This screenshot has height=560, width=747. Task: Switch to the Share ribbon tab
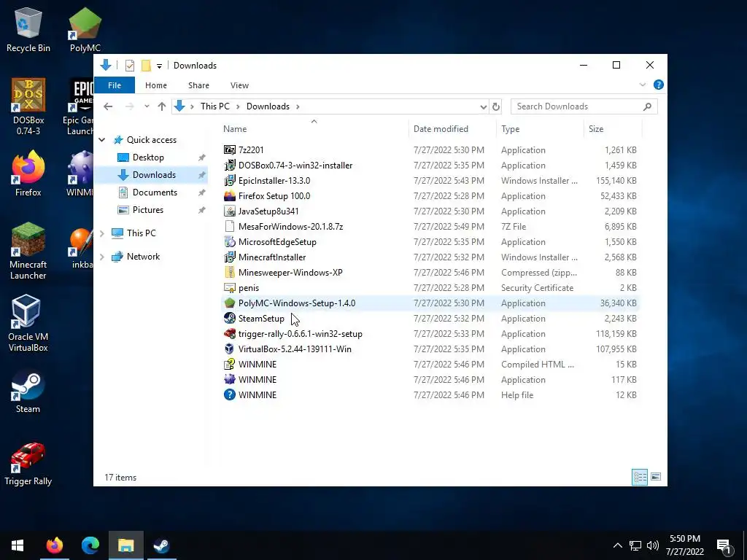[198, 85]
